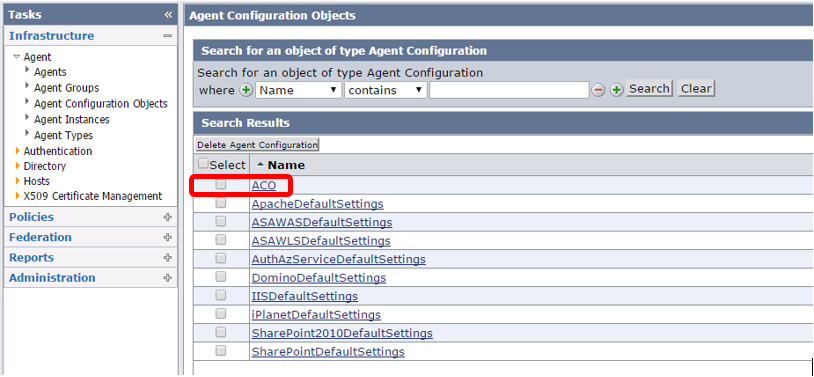Open the Name attribute dropdown
Viewport: 814px width, 377px height.
[x=299, y=90]
